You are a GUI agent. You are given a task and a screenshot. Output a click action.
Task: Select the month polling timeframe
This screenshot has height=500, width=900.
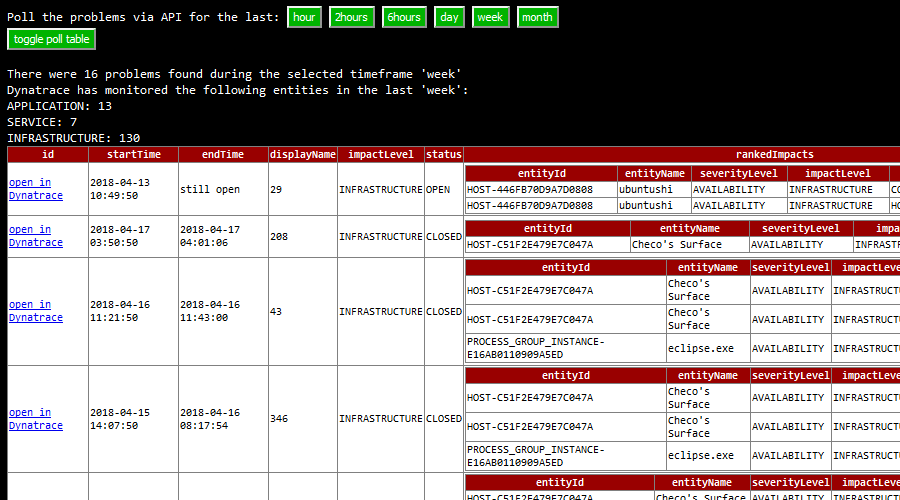pyautogui.click(x=537, y=17)
